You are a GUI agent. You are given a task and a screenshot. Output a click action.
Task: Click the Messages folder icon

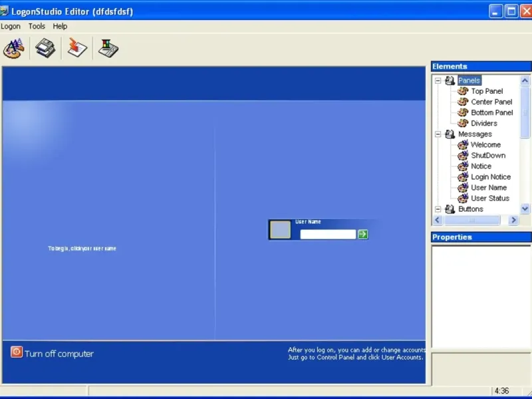[450, 134]
